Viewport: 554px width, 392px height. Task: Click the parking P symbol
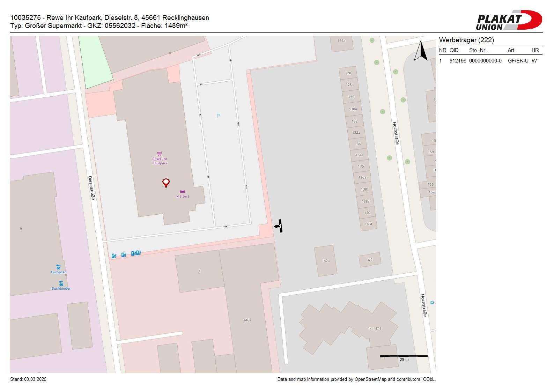(x=218, y=116)
